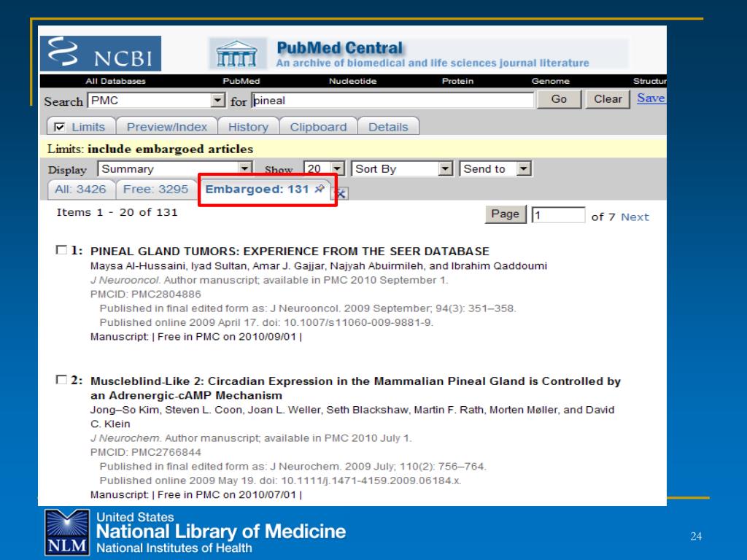Open All Databases in the black bar
The width and height of the screenshot is (747, 560).
point(115,81)
